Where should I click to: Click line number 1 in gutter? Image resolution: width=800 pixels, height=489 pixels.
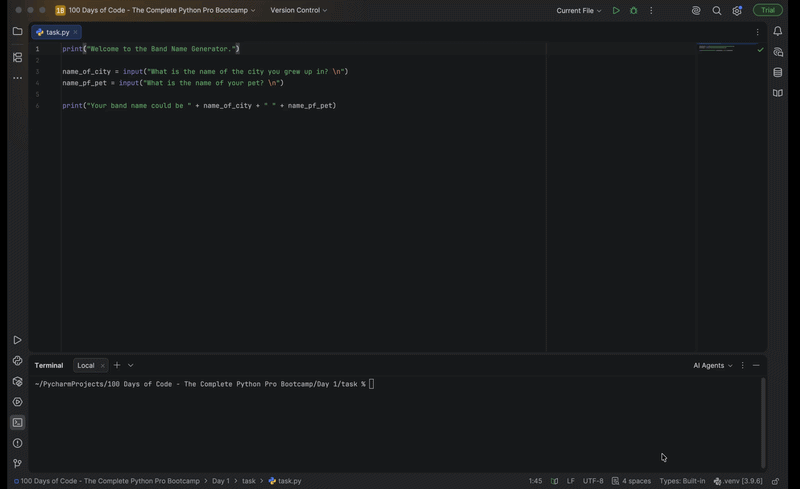(37, 49)
